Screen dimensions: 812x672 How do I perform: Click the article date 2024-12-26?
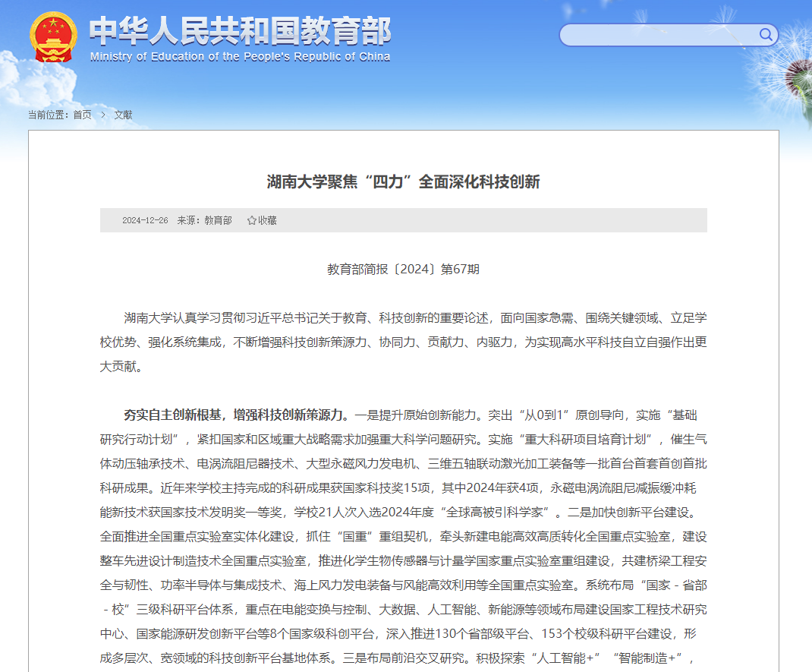point(145,220)
